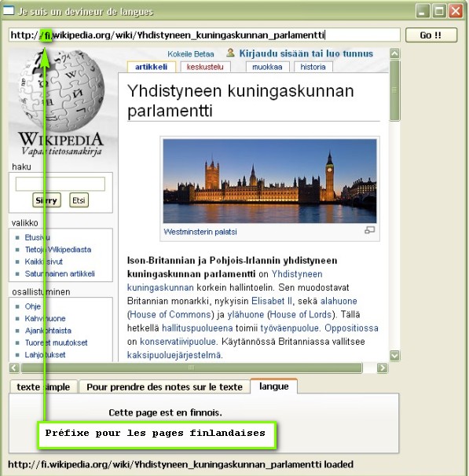The width and height of the screenshot is (469, 476).
Task: Click the Westminster palace photo thumbnail
Action: 269,181
